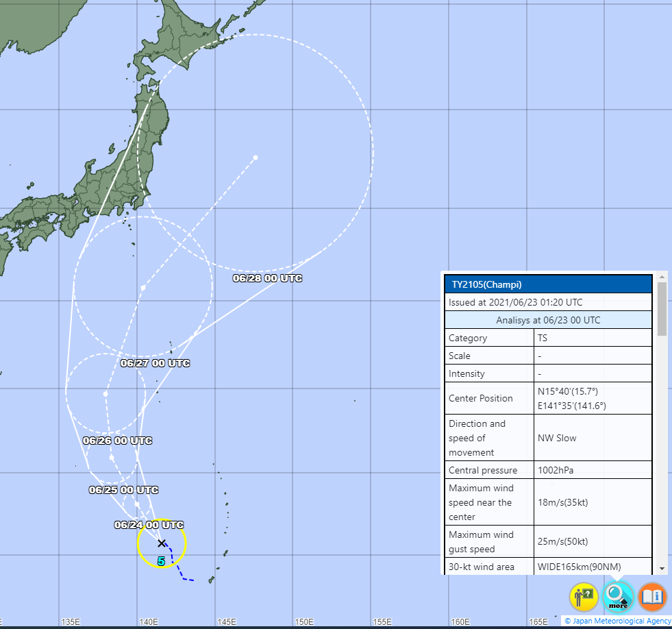Click the 'Scale' row label
The image size is (672, 629).
pyautogui.click(x=460, y=356)
